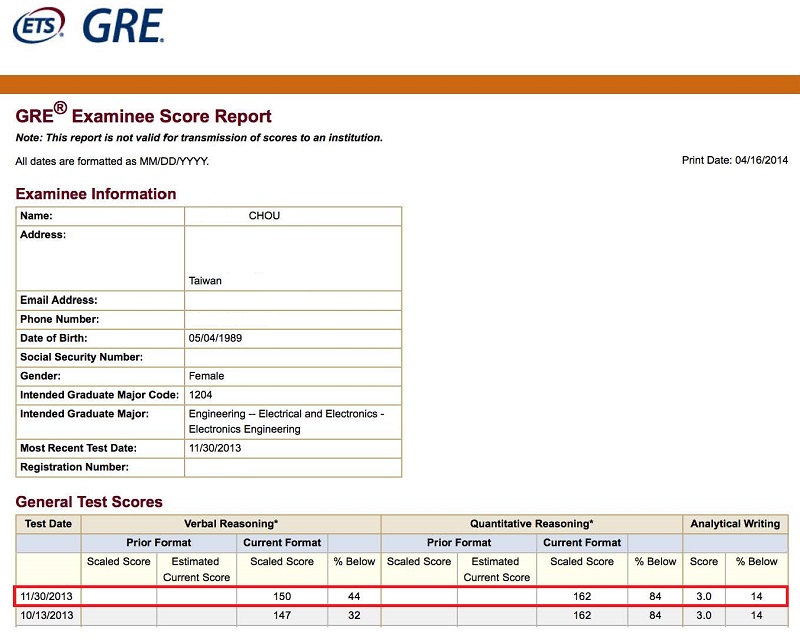Click quantitative score 162 in 11/30/2013 row
The height and width of the screenshot is (642, 800).
(582, 596)
